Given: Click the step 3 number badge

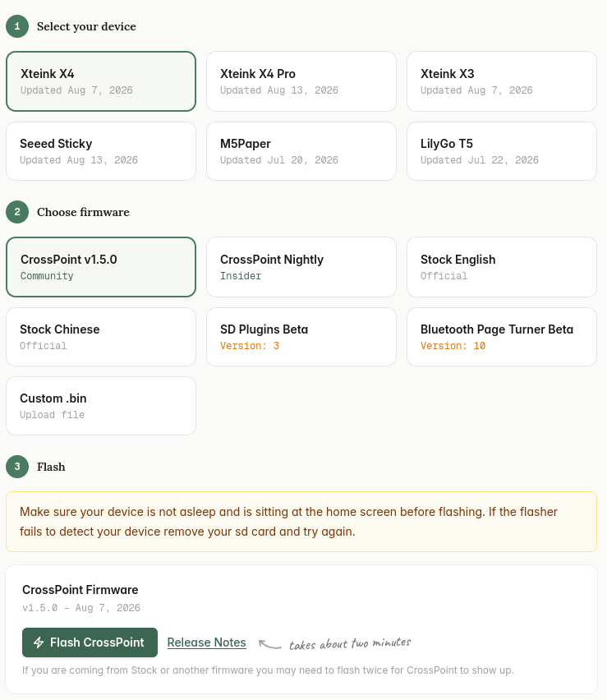Looking at the screenshot, I should (x=17, y=467).
